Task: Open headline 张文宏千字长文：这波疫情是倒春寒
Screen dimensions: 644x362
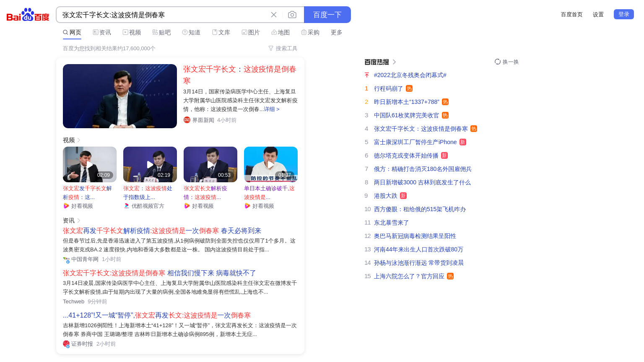Action: point(240,75)
